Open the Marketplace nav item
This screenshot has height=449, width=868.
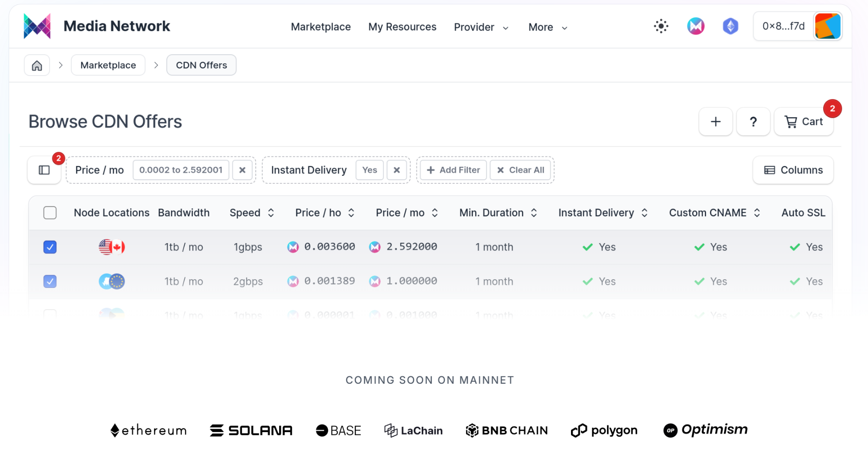[321, 27]
